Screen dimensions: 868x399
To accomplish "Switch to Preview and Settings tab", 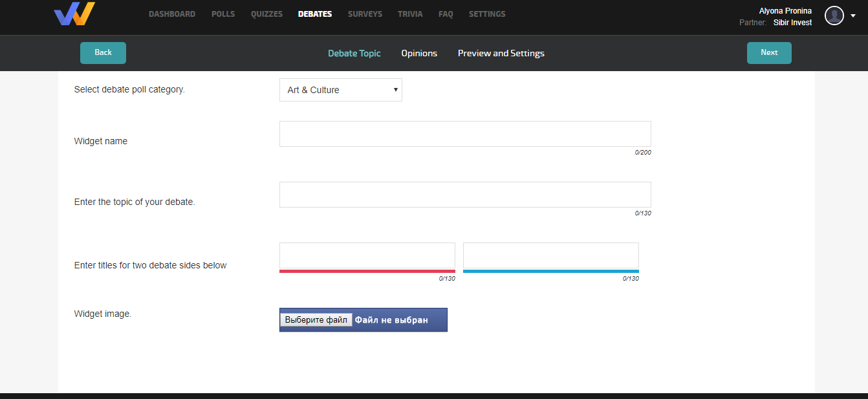I will coord(501,53).
